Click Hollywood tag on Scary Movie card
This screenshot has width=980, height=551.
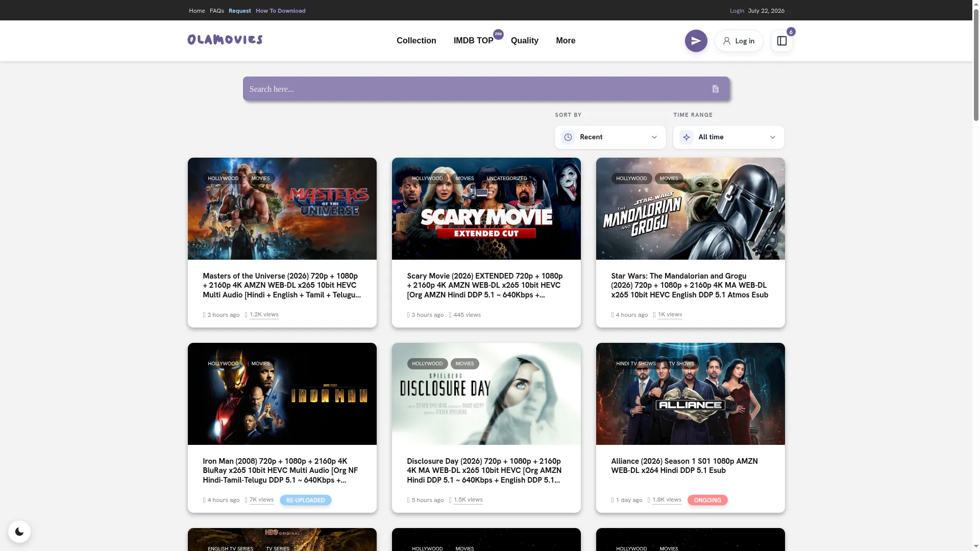pyautogui.click(x=427, y=179)
